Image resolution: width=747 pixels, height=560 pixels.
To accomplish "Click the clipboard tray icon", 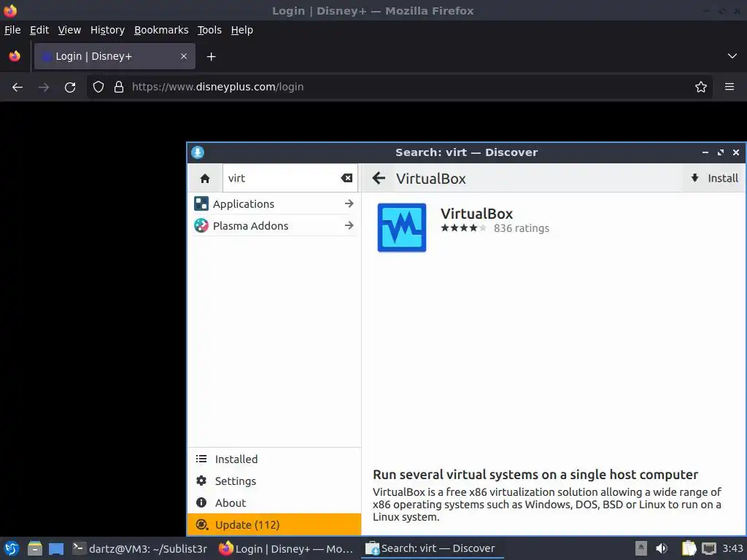I will tap(689, 548).
